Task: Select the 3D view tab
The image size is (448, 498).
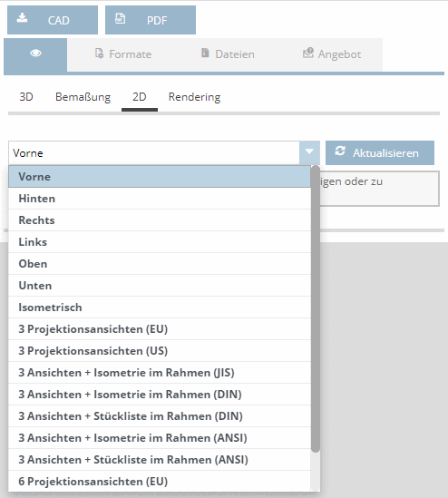Action: 26,97
